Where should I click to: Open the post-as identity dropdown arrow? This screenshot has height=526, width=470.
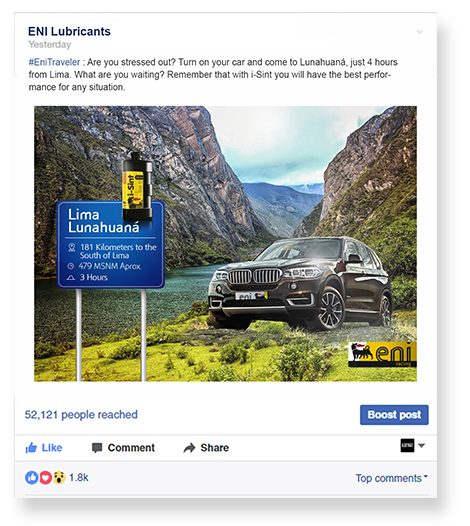pos(422,446)
